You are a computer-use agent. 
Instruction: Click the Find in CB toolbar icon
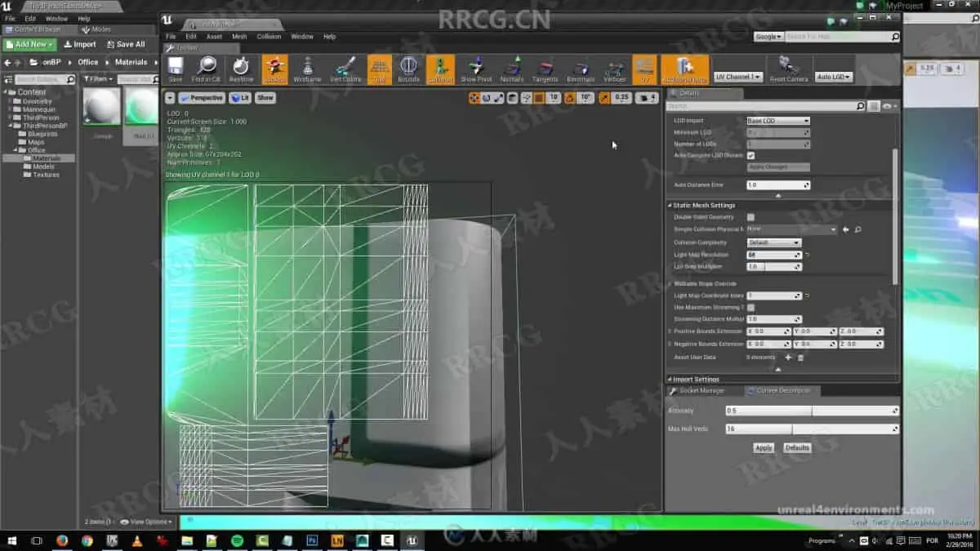point(206,69)
